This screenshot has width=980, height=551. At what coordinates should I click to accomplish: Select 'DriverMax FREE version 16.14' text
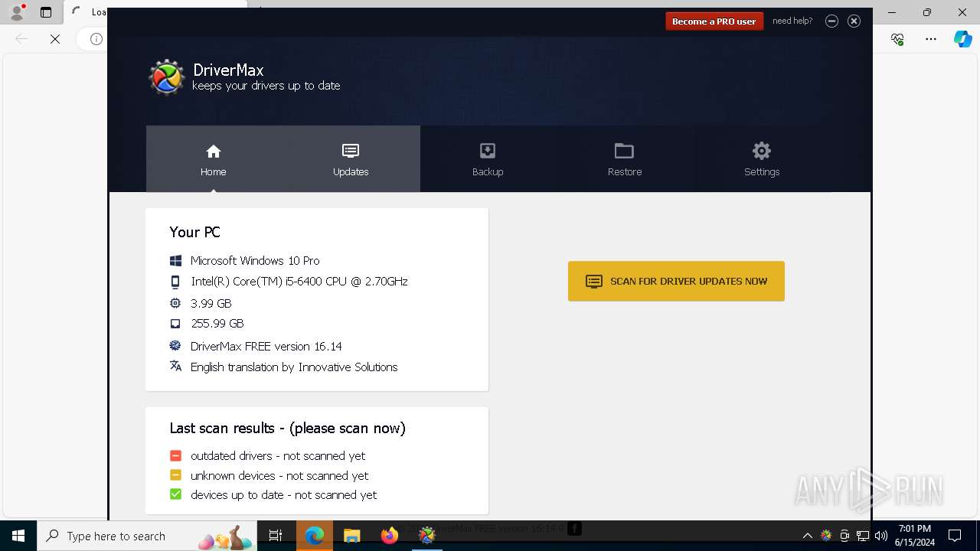pyautogui.click(x=266, y=346)
